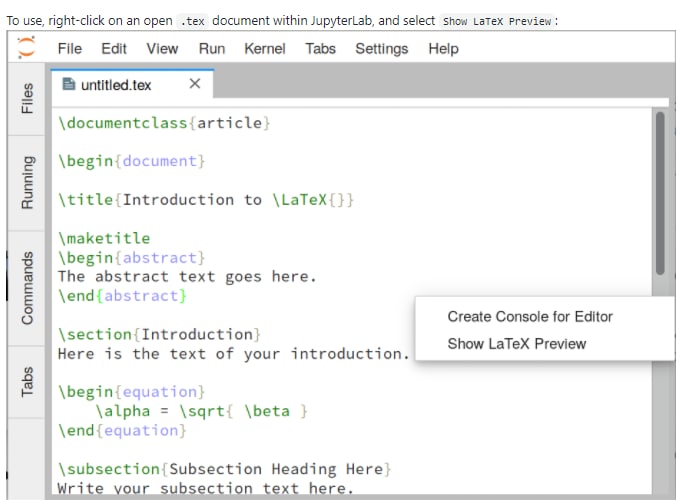Open the Tabs menu in menu bar
Screen dimensions: 678x503
point(320,48)
